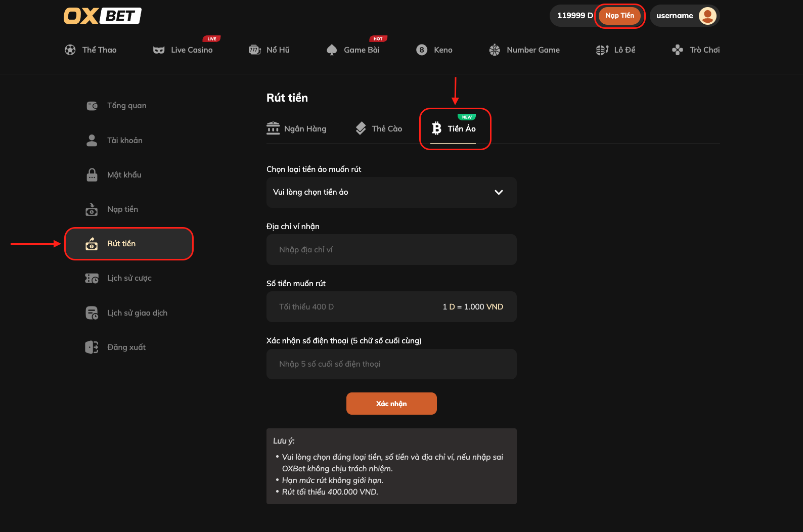Click the Nạp Tiền button in header
Viewport: 803px width, 532px height.
click(x=619, y=16)
